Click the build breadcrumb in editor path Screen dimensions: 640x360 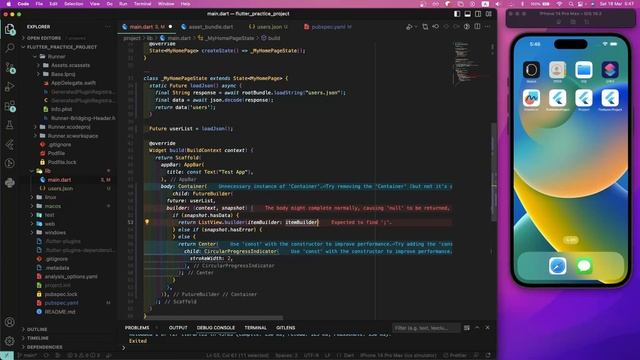coord(271,38)
